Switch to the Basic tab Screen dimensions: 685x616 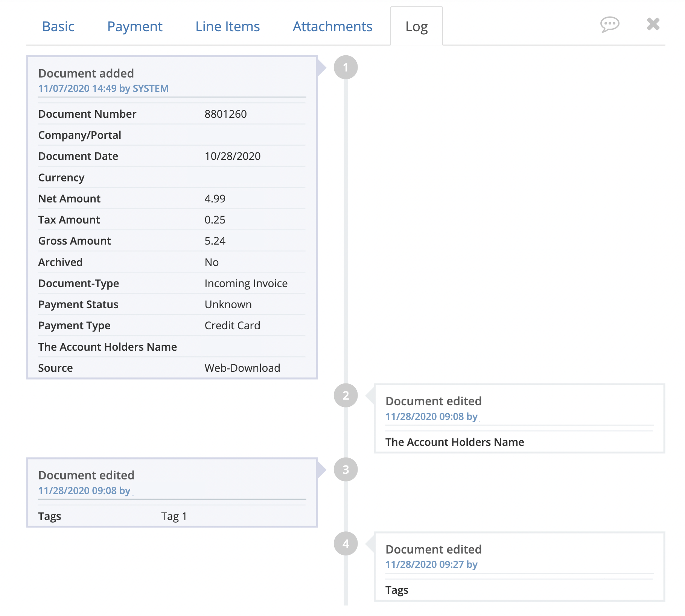58,26
